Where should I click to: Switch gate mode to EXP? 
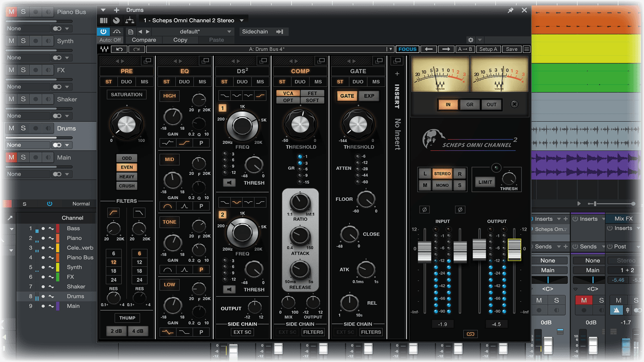tap(369, 96)
